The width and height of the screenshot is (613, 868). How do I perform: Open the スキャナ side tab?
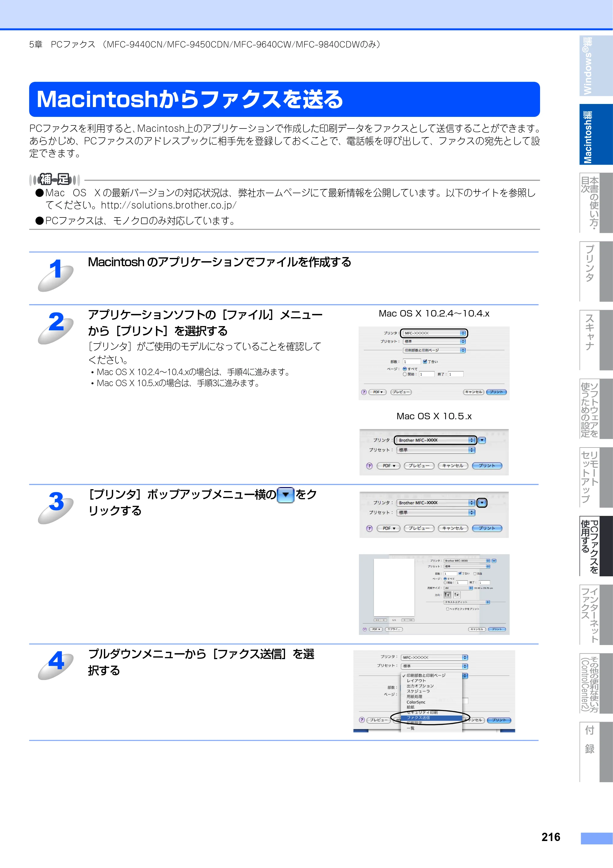[596, 340]
